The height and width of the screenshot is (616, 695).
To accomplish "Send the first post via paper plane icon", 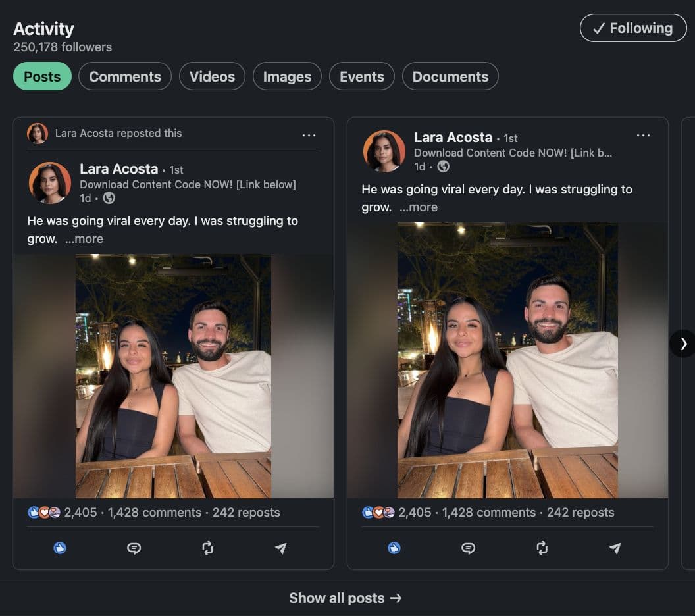I will [281, 548].
